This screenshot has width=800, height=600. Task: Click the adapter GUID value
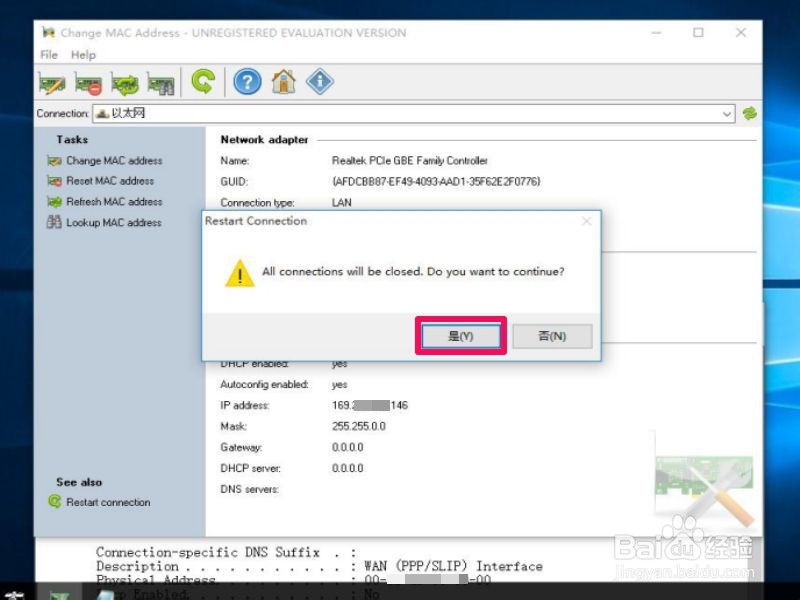point(436,182)
